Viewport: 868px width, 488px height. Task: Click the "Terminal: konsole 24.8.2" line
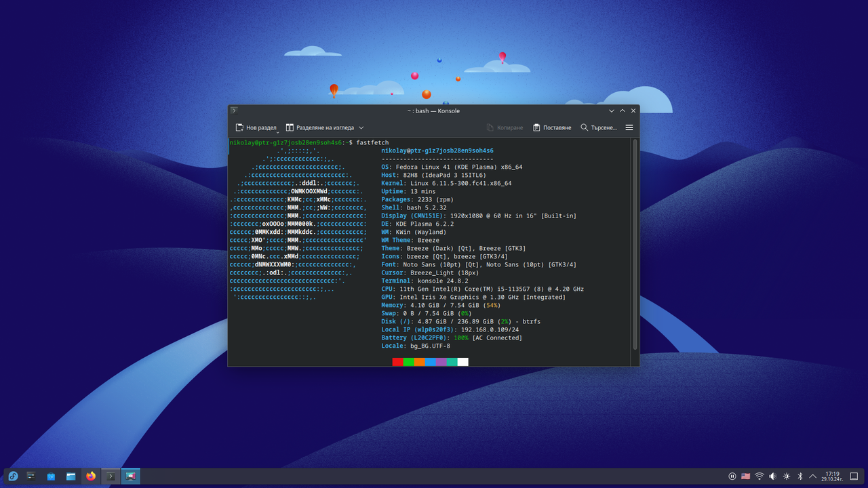(425, 281)
